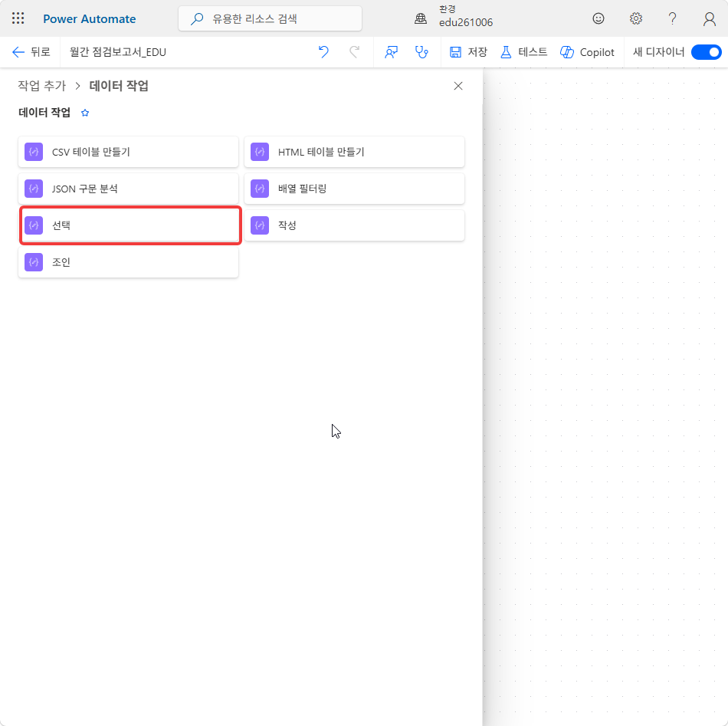Screen dimensions: 728x726
Task: Redo the last change
Action: coord(355,52)
